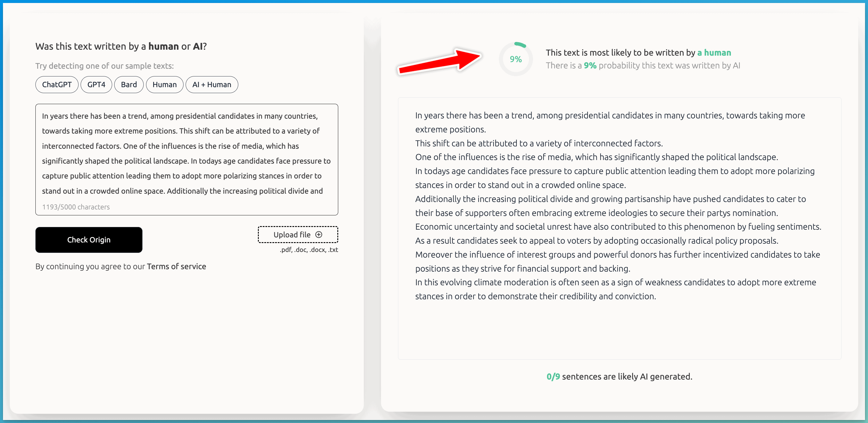Click the 9% circular probability gauge

516,59
